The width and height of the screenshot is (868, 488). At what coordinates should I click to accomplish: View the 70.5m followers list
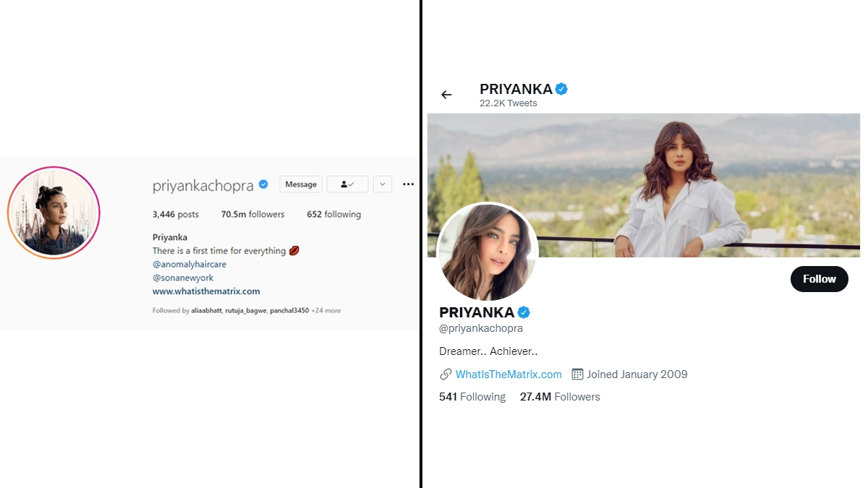[253, 215]
